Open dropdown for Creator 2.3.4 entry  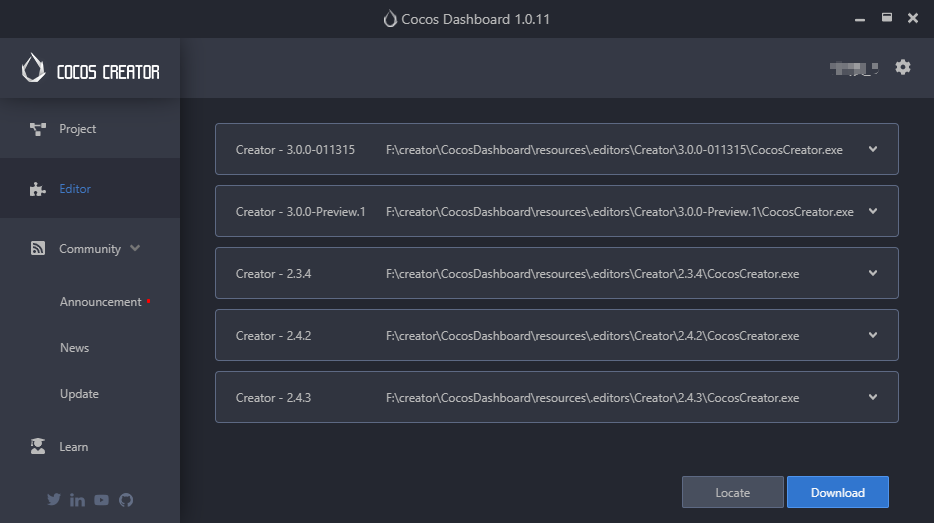(872, 274)
